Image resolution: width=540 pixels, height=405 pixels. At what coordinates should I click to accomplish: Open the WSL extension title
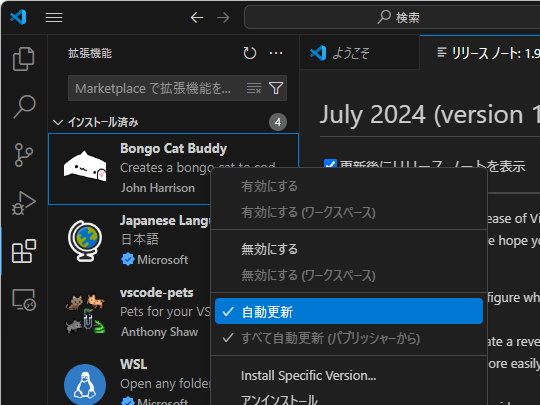pos(134,364)
